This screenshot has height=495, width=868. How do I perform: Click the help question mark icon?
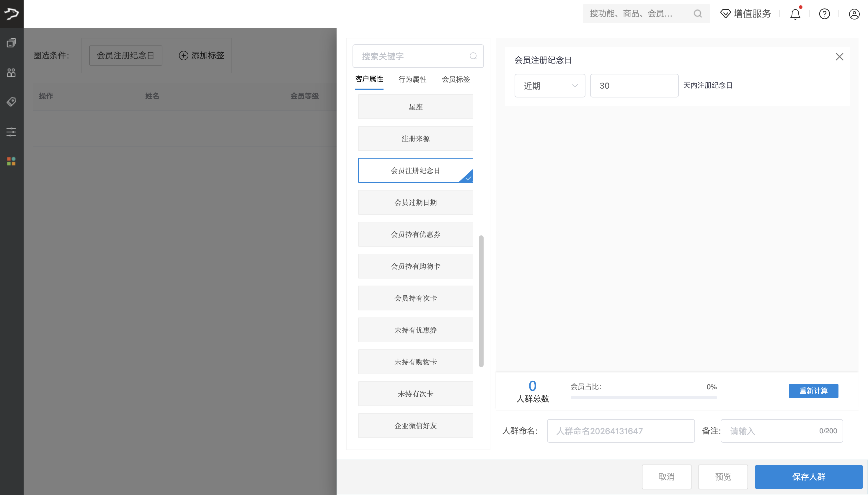pyautogui.click(x=825, y=14)
